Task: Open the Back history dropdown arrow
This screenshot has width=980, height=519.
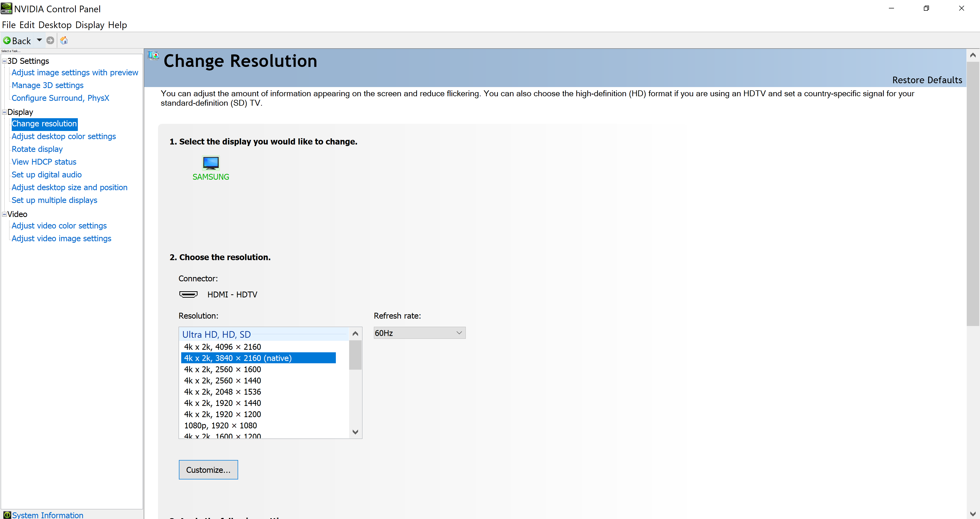Action: (x=39, y=40)
